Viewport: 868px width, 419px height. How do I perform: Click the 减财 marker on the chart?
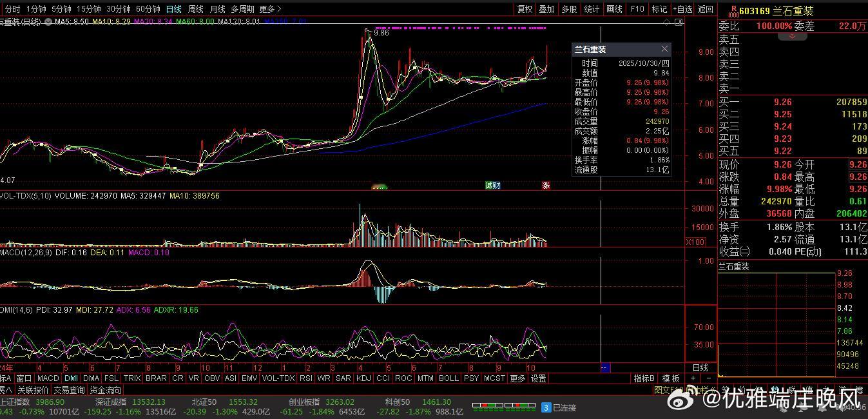[x=492, y=186]
